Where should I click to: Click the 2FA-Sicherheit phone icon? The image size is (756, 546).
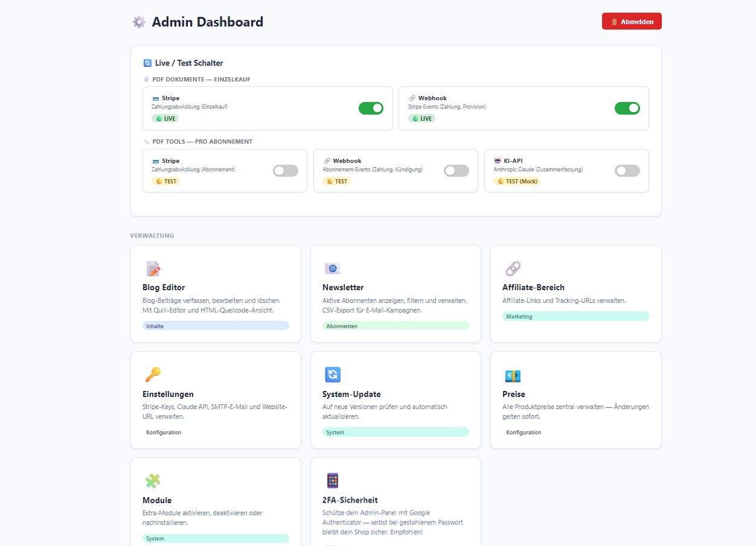tap(333, 481)
